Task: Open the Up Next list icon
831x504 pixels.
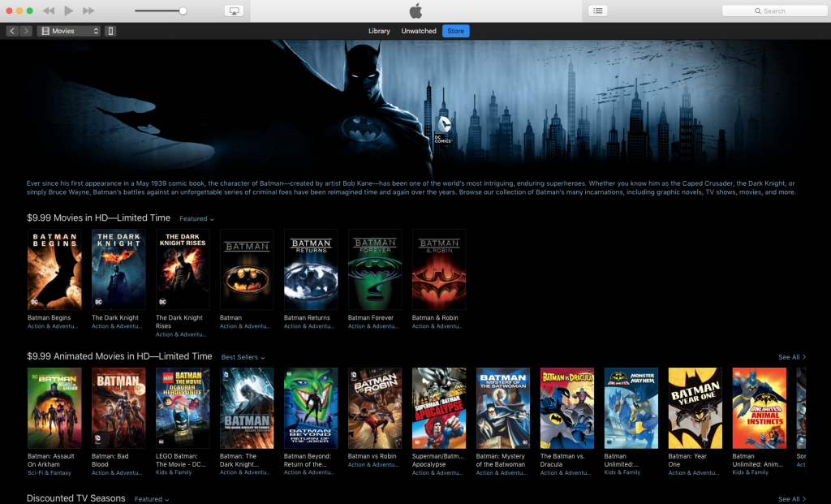Action: point(597,11)
